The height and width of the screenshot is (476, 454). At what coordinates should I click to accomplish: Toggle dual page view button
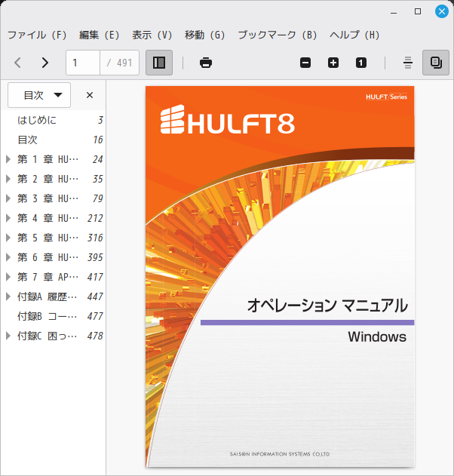coord(436,63)
